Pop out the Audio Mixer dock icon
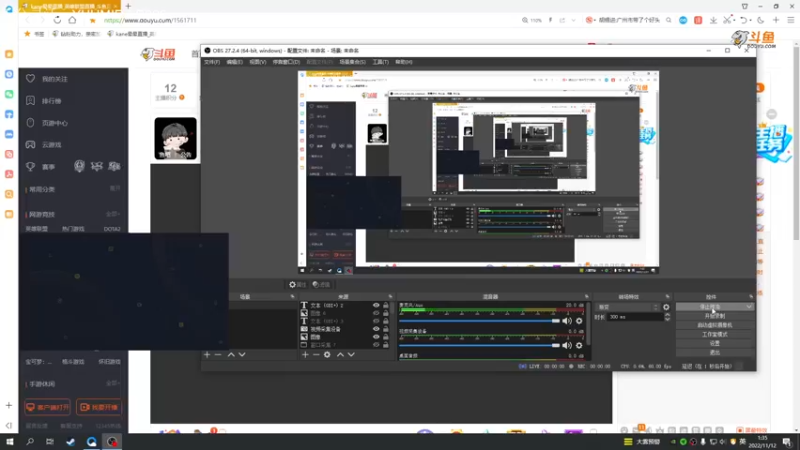This screenshot has width=800, height=450. [x=586, y=296]
